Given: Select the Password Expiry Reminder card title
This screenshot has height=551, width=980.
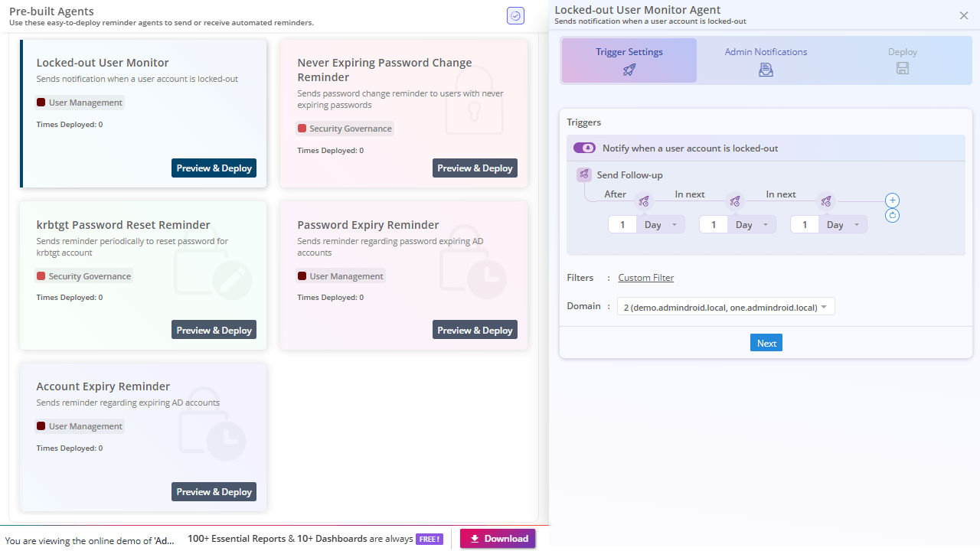Looking at the screenshot, I should tap(368, 225).
